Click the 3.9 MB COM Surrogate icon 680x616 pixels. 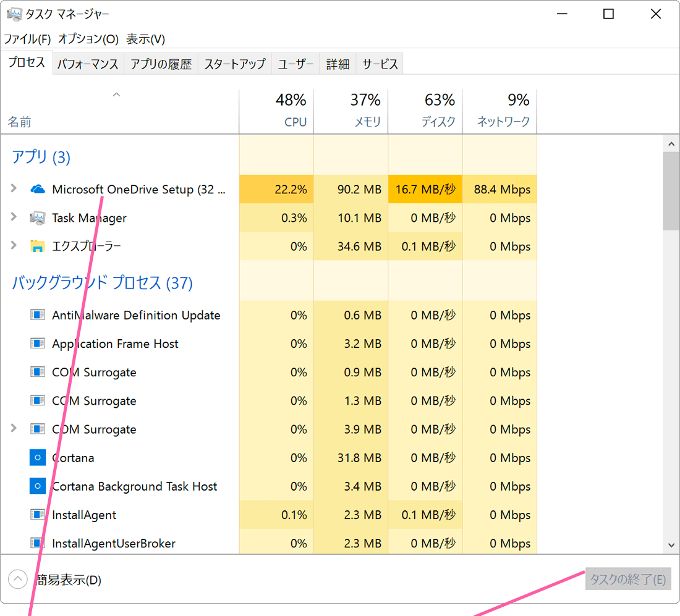pyautogui.click(x=38, y=429)
